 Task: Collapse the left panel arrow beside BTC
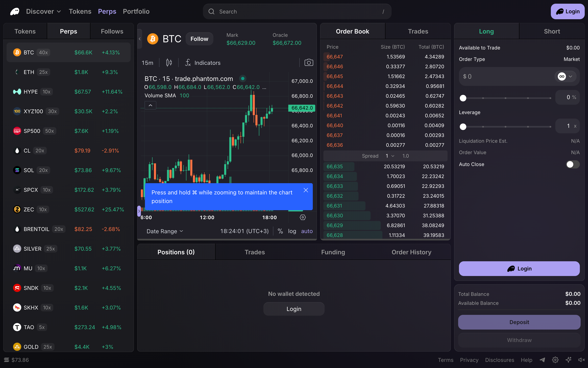point(140,39)
